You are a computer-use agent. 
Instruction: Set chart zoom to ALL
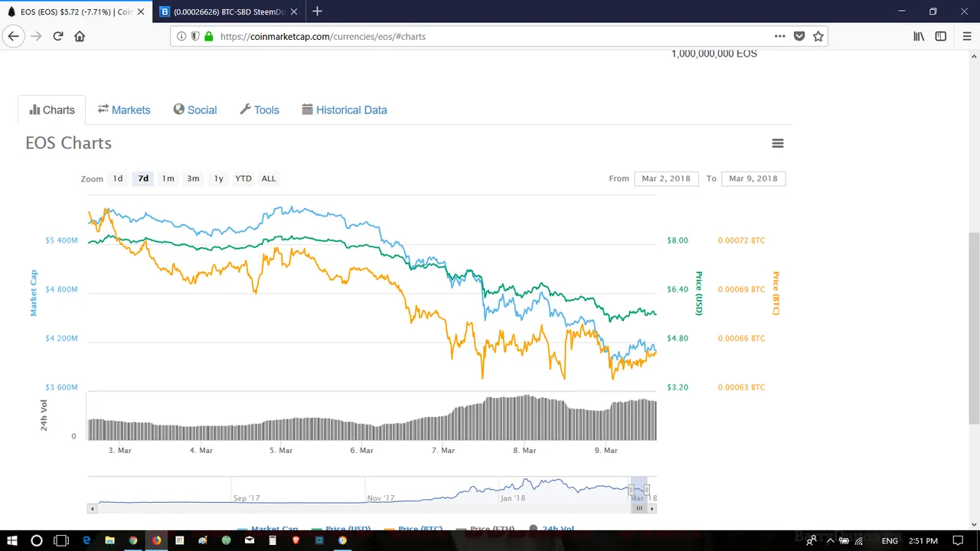[x=269, y=178]
